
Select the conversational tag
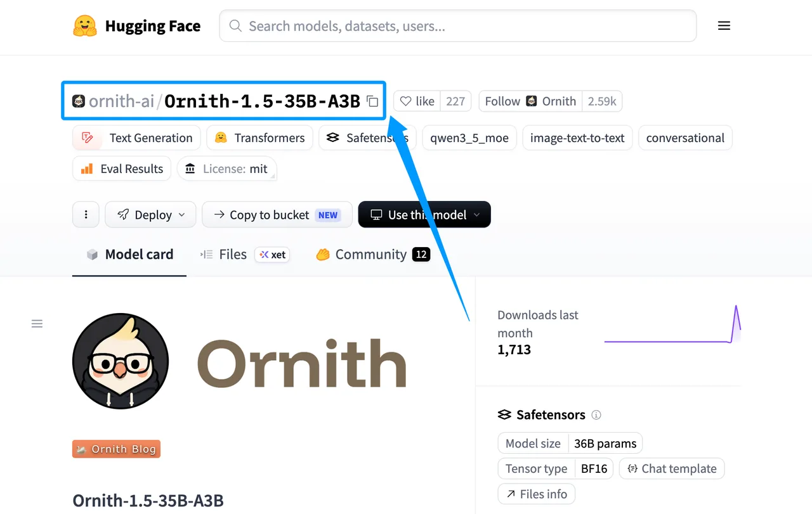point(685,138)
